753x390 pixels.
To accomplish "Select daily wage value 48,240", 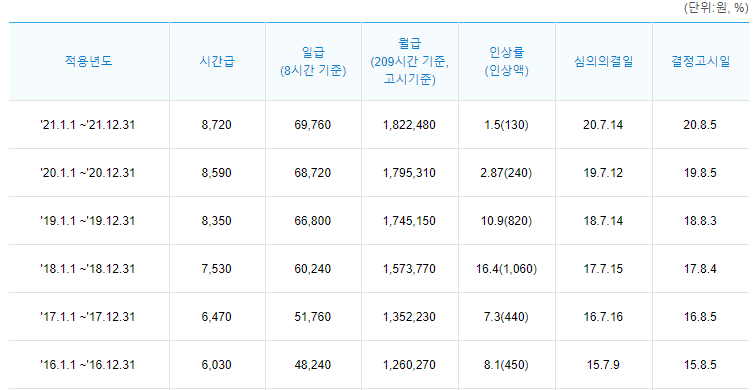I will [x=313, y=365].
